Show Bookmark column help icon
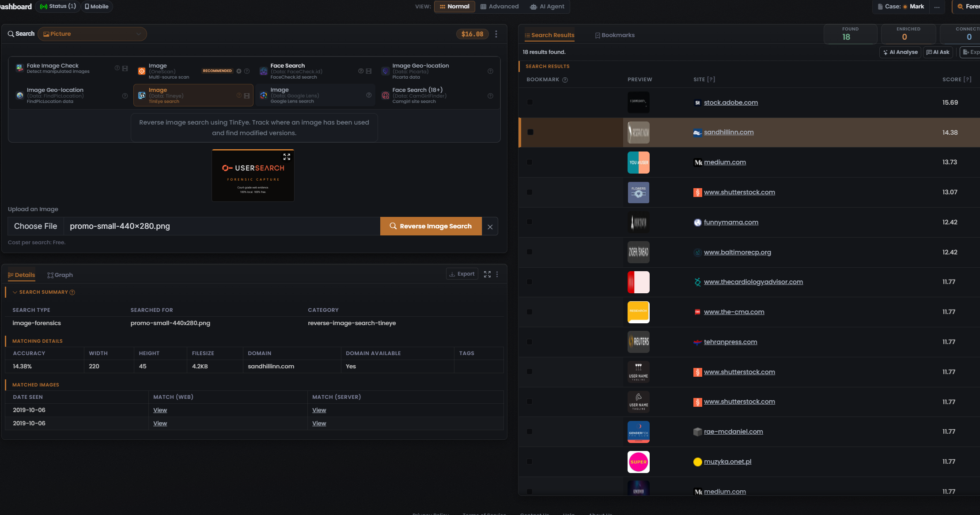This screenshot has width=980, height=515. tap(565, 80)
